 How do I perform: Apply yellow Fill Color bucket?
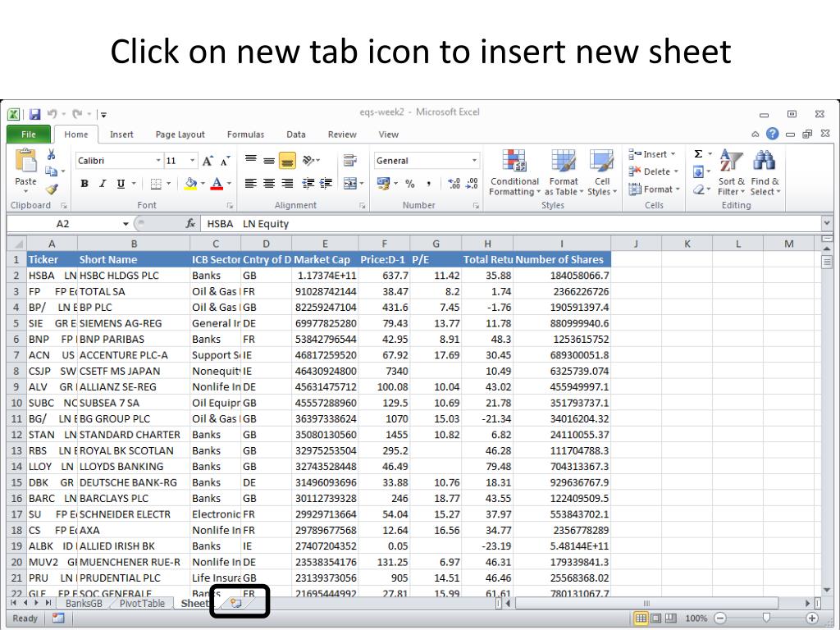tap(190, 184)
